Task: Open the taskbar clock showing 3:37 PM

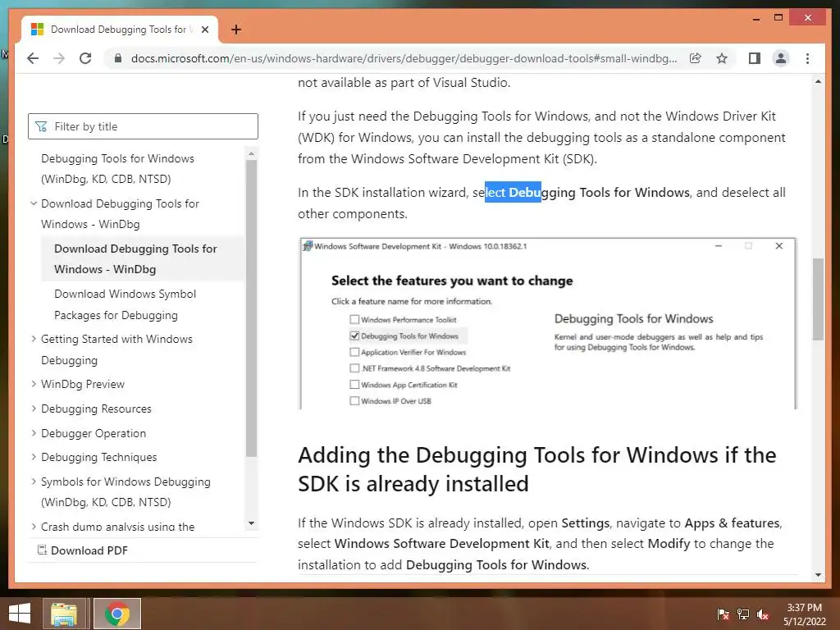Action: (805, 614)
